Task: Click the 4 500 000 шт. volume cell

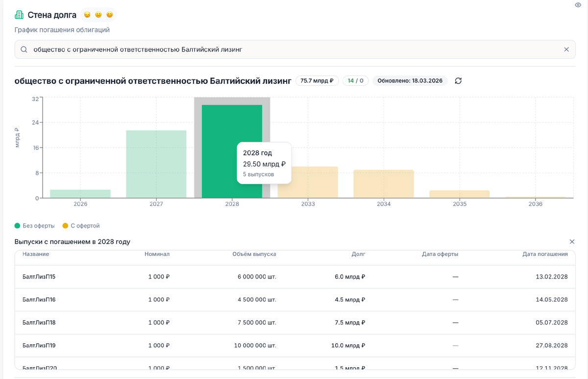Action: point(257,300)
